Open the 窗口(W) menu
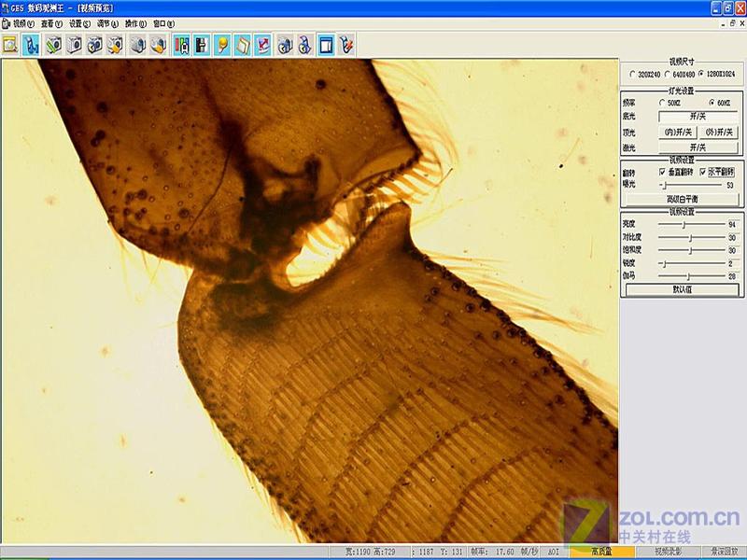 [164, 24]
